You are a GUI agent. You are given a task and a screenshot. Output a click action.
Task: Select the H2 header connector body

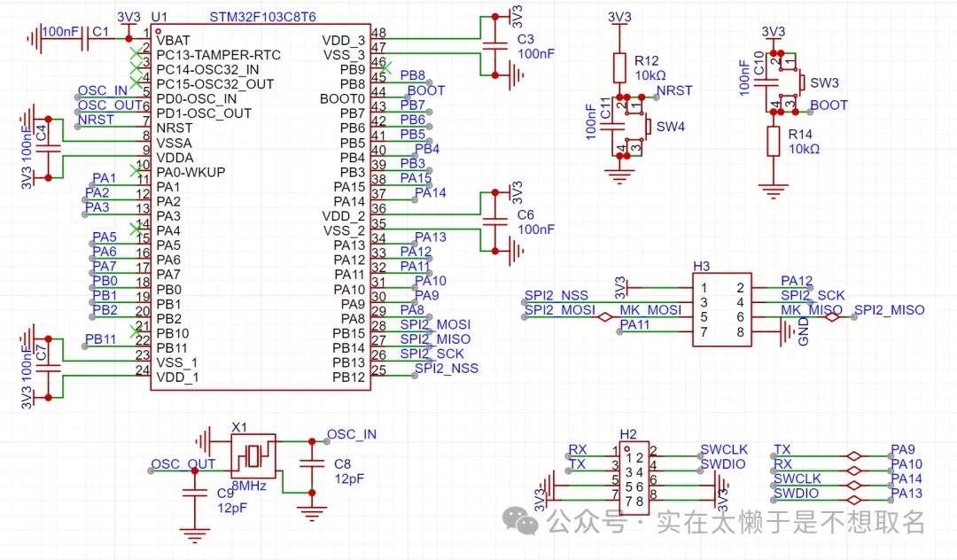click(x=632, y=478)
